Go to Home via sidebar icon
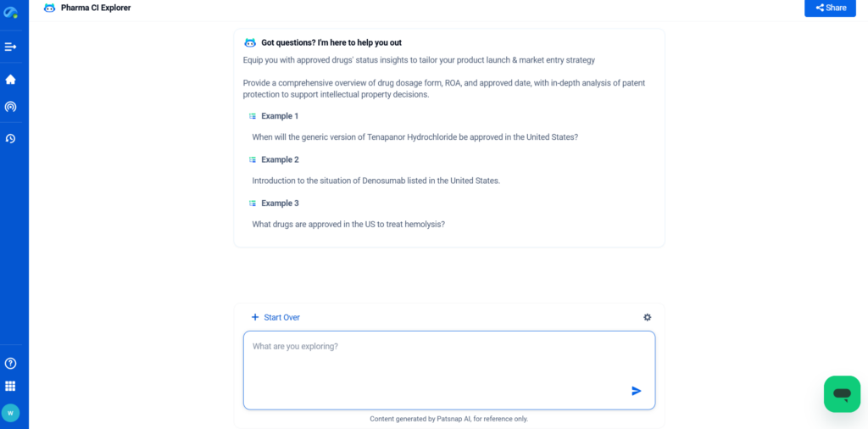Viewport: 868px width, 429px height. coord(10,79)
